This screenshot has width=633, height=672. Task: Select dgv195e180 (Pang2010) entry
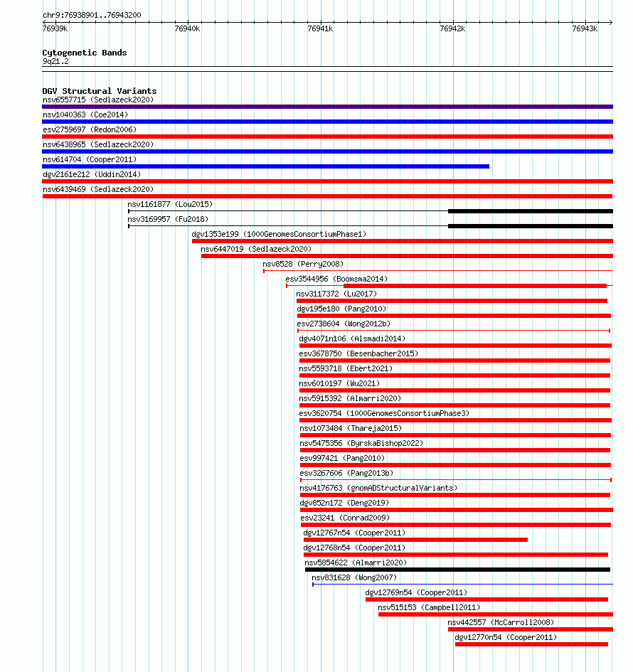click(341, 309)
